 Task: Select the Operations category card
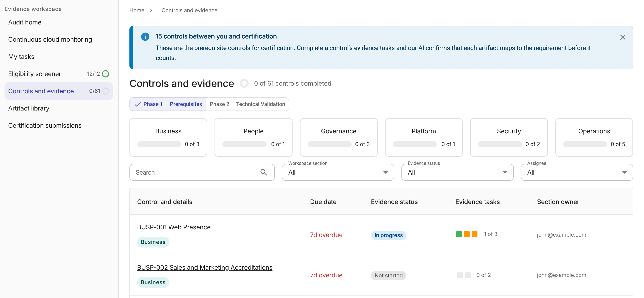594,137
